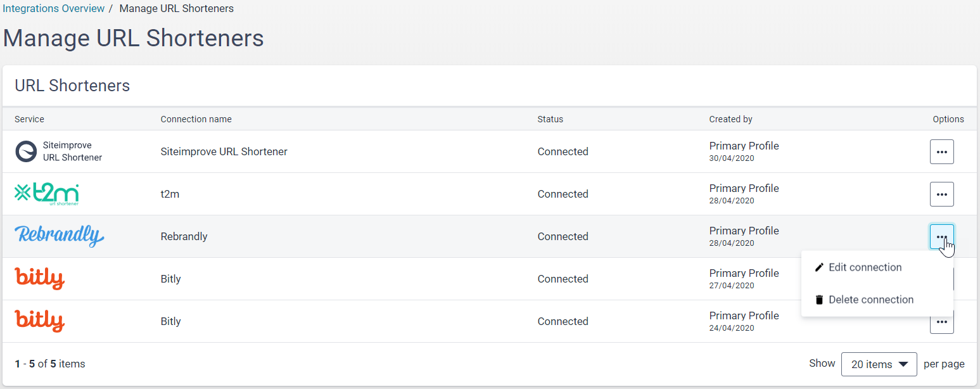980x389 pixels.
Task: Go to Integrations Overview breadcrumb link
Action: (x=54, y=9)
